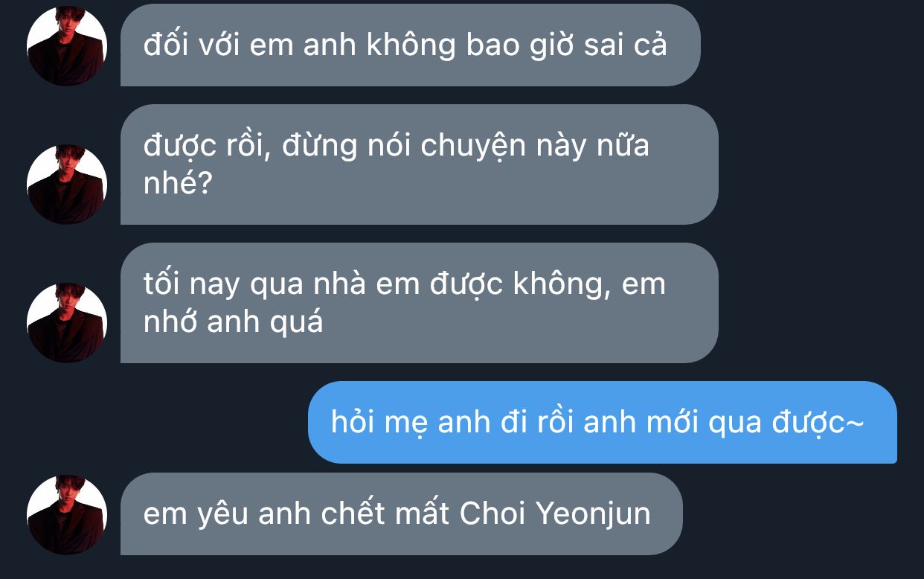
Task: Click the name "Choi Yeonjun" in last message
Action: pyautogui.click(x=555, y=514)
